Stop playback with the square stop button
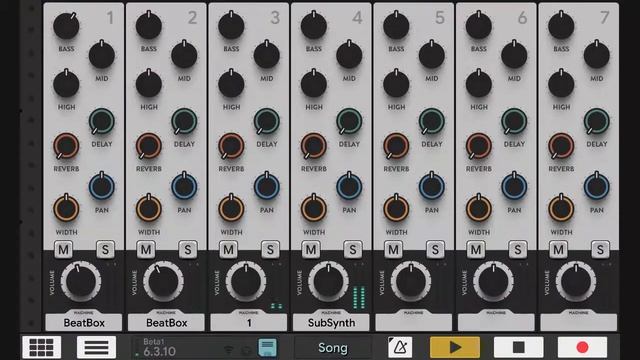Screen dimensions: 640x360 518,347
